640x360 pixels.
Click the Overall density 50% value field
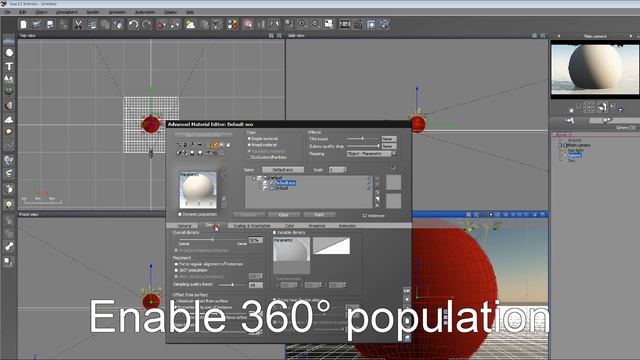pos(256,240)
